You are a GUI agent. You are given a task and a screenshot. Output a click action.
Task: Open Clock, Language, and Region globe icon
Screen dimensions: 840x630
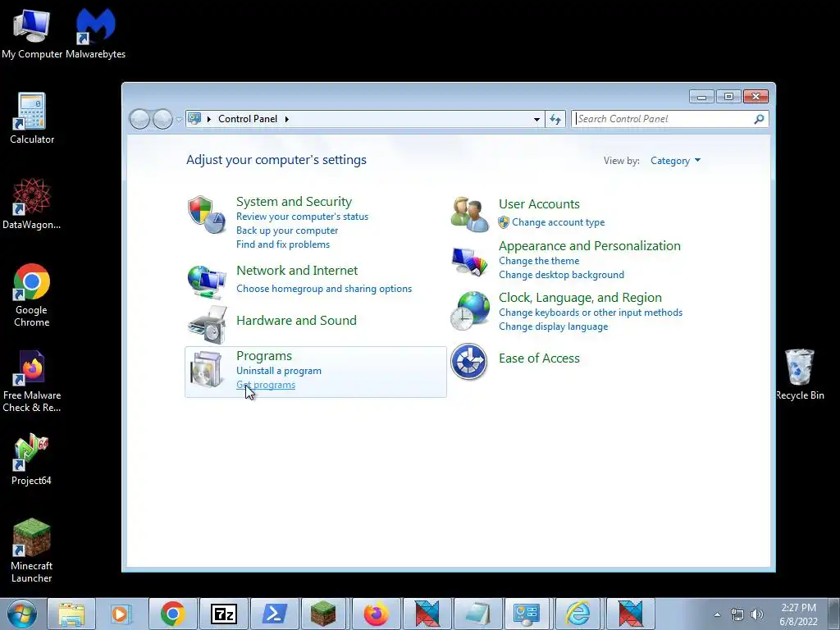click(x=470, y=311)
